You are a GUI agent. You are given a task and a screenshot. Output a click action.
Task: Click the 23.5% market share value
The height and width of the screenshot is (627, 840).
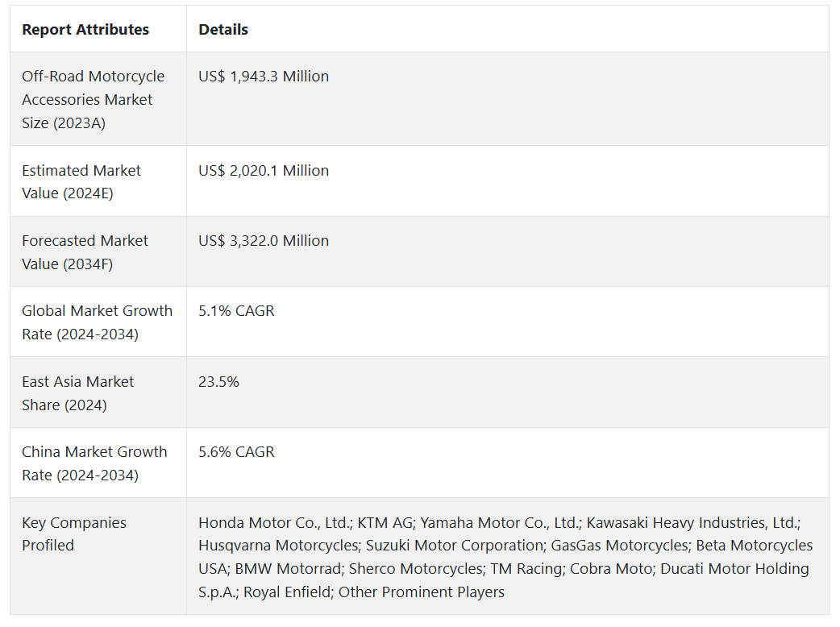click(218, 382)
